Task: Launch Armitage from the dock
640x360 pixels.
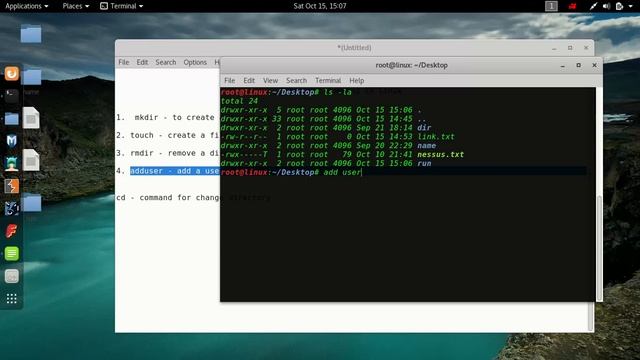Action: click(x=12, y=164)
